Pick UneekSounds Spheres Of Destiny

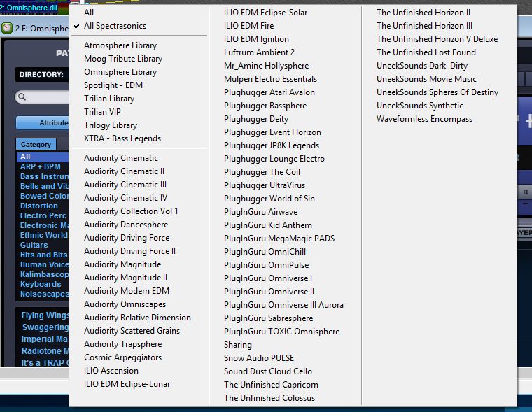[x=437, y=92]
